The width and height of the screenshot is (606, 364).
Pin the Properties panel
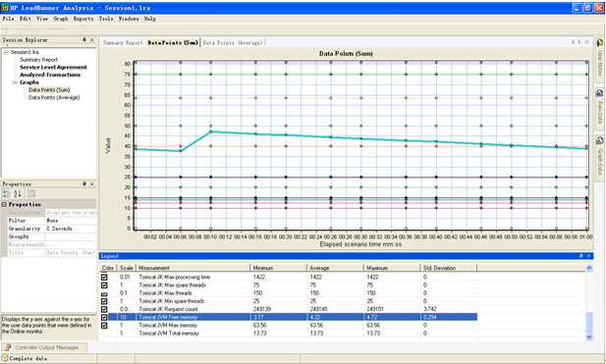point(84,184)
